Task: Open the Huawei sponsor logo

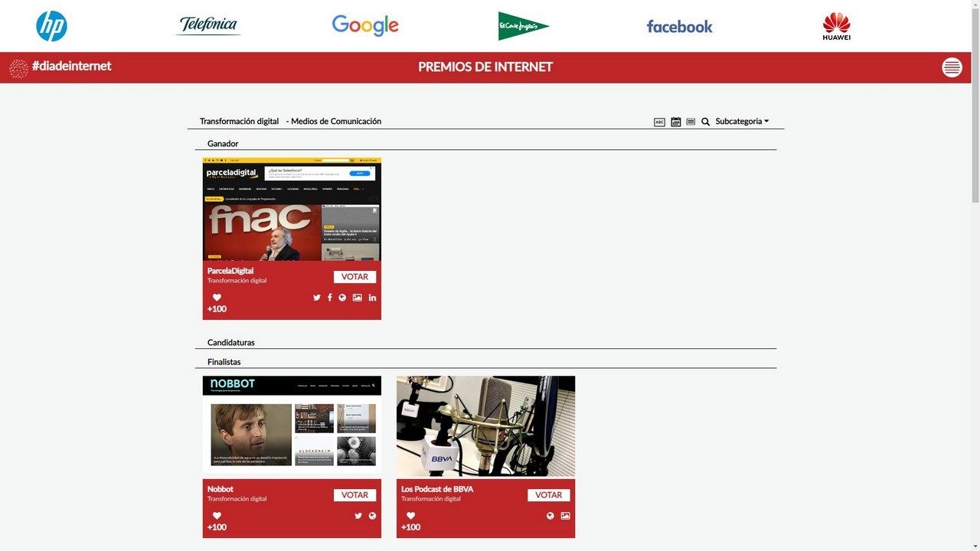Action: tap(836, 26)
